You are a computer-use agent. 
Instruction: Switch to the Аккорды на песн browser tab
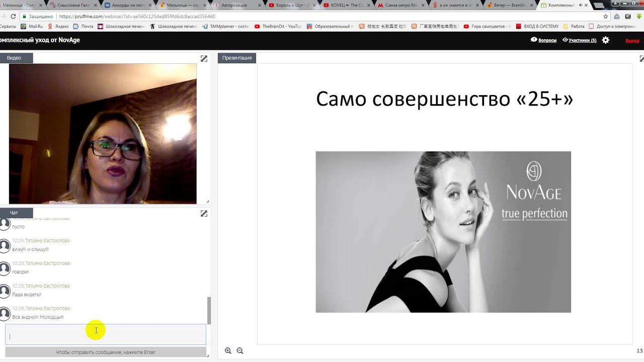coord(128,5)
